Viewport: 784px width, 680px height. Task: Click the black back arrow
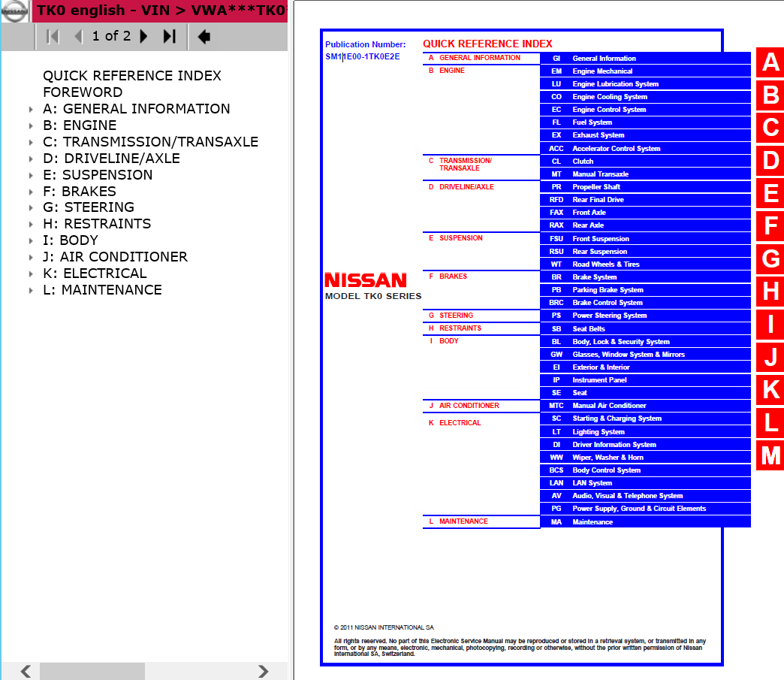click(204, 37)
